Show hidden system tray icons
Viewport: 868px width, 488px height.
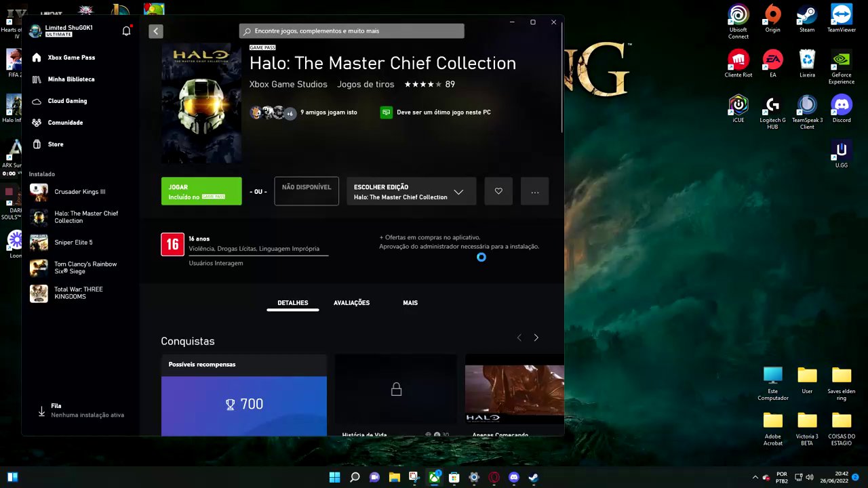755,477
